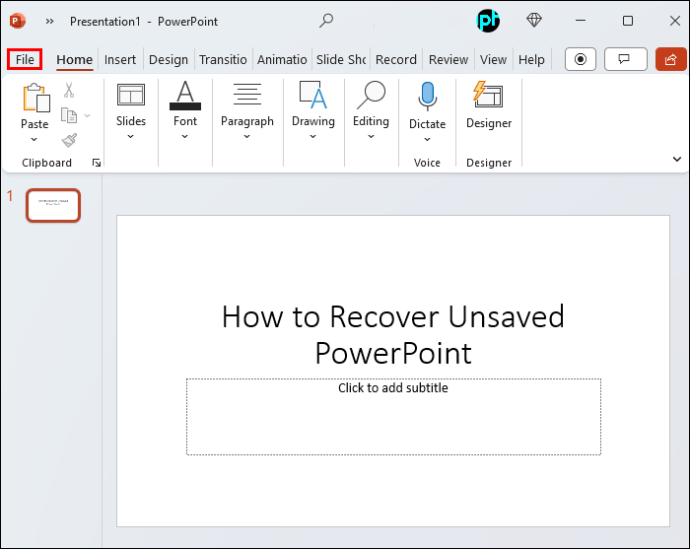Viewport: 690px width, 549px height.
Task: Click the Share button at top right
Action: [x=670, y=59]
